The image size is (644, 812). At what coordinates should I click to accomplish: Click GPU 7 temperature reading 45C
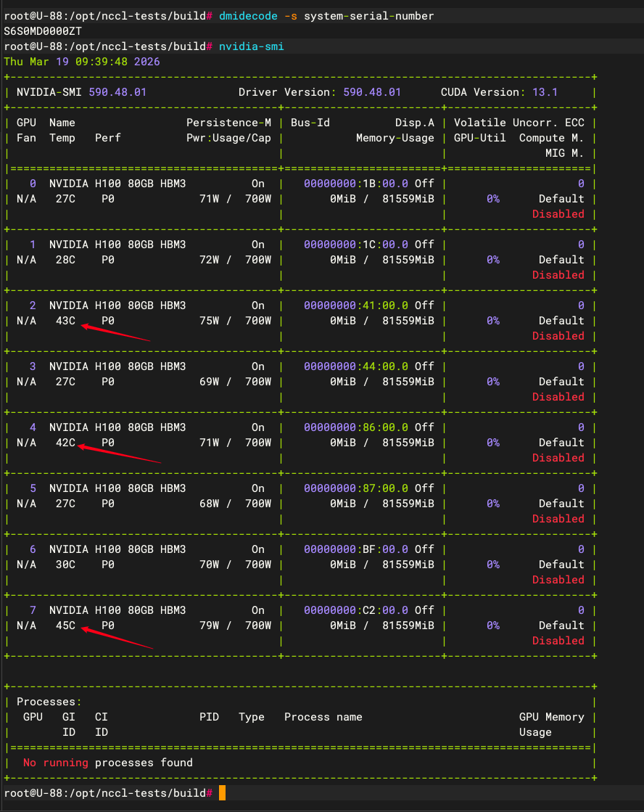(65, 626)
